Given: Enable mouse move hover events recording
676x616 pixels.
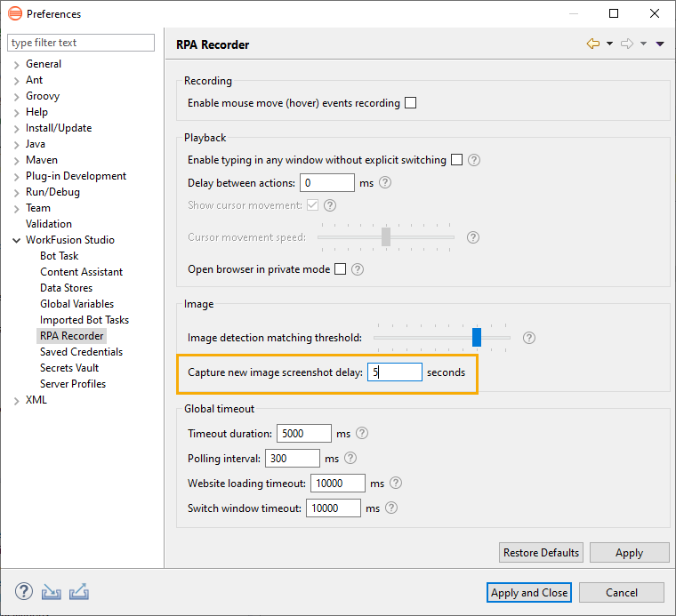Looking at the screenshot, I should coord(410,103).
